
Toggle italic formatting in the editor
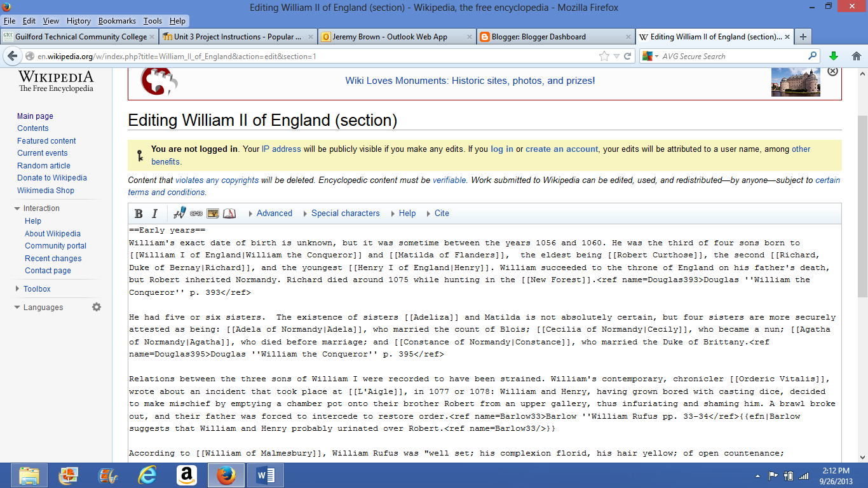(154, 213)
